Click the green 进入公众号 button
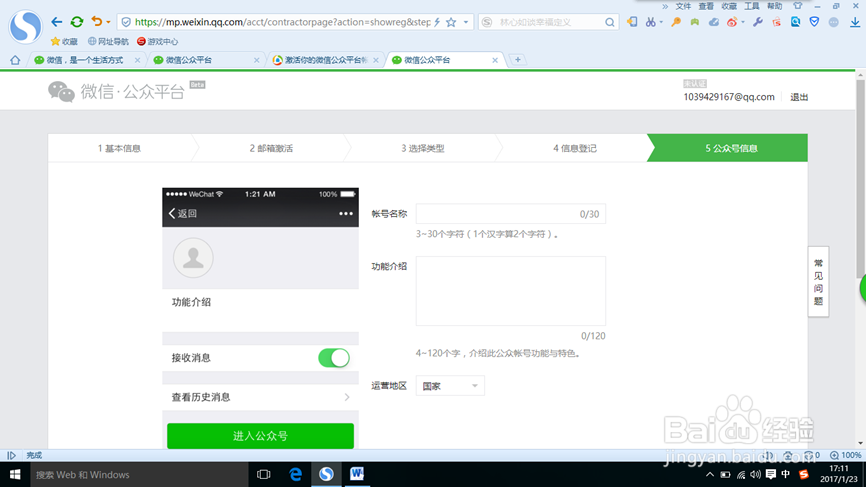This screenshot has height=487, width=866. click(260, 436)
